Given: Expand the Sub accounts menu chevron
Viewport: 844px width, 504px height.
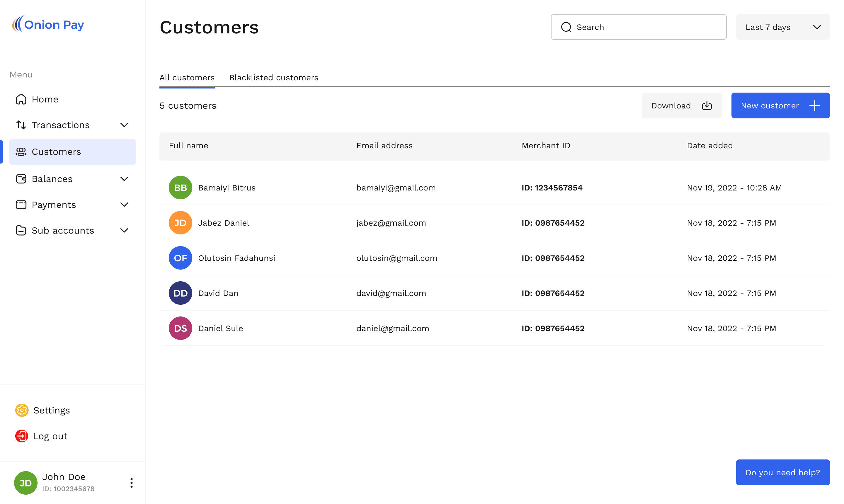Looking at the screenshot, I should click(124, 230).
